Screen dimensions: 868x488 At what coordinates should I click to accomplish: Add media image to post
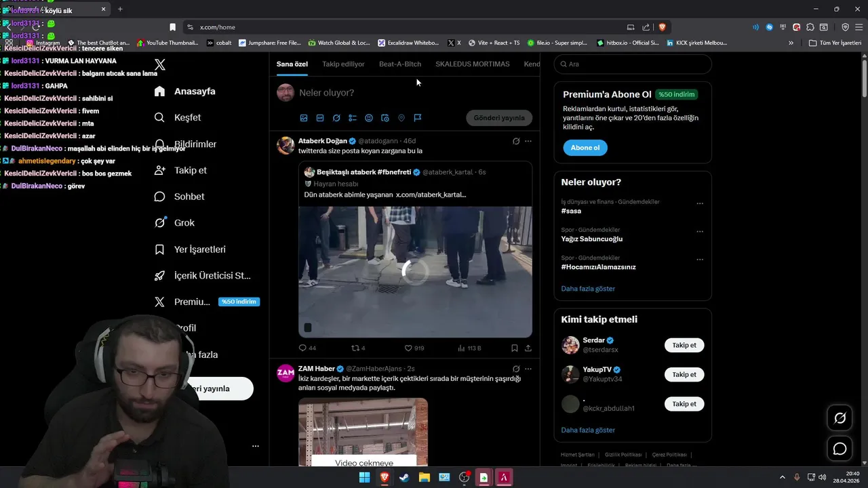pyautogui.click(x=304, y=118)
